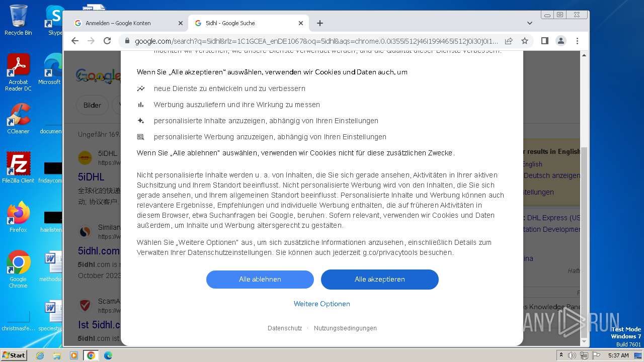Open the network icon in system tray

pyautogui.click(x=584, y=355)
